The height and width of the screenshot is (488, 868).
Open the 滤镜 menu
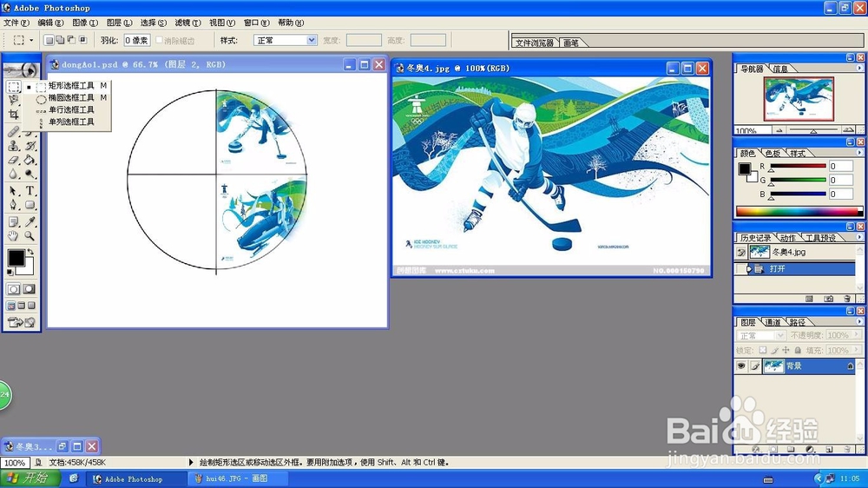pyautogui.click(x=187, y=23)
